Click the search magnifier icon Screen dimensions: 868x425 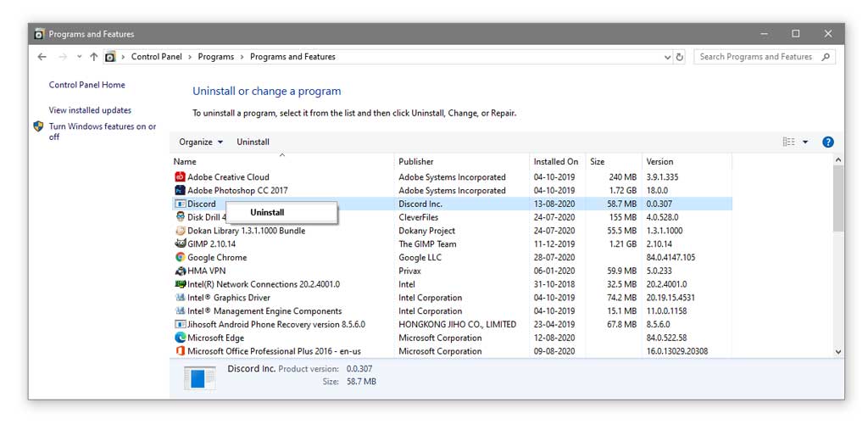pyautogui.click(x=826, y=57)
